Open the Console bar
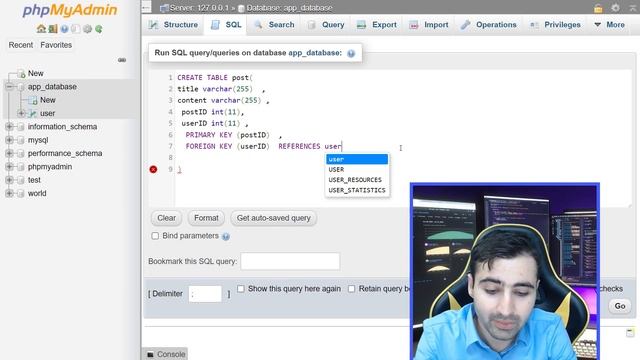This screenshot has width=640, height=360. (x=166, y=354)
